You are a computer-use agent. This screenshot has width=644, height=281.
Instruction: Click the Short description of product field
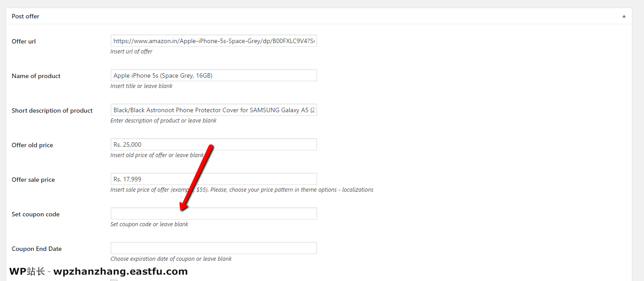pyautogui.click(x=213, y=110)
